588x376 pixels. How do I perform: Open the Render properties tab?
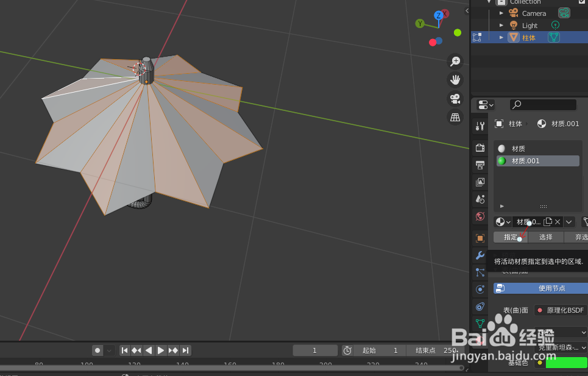click(480, 147)
